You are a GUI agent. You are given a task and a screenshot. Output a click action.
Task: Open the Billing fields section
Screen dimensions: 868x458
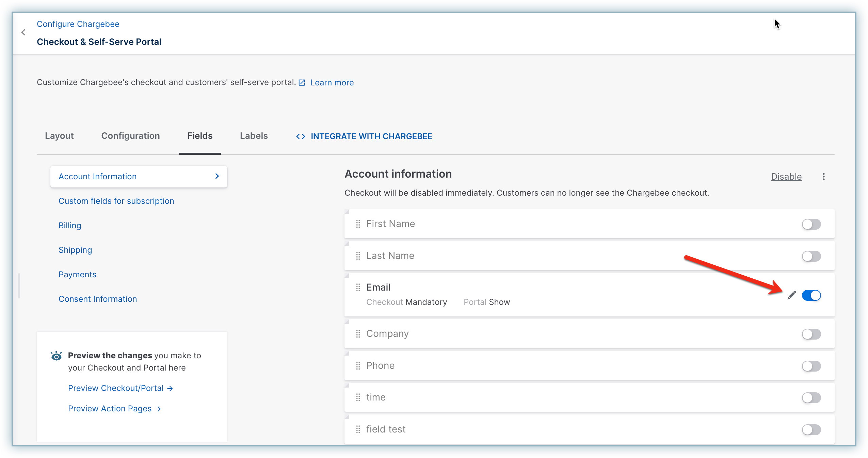70,226
